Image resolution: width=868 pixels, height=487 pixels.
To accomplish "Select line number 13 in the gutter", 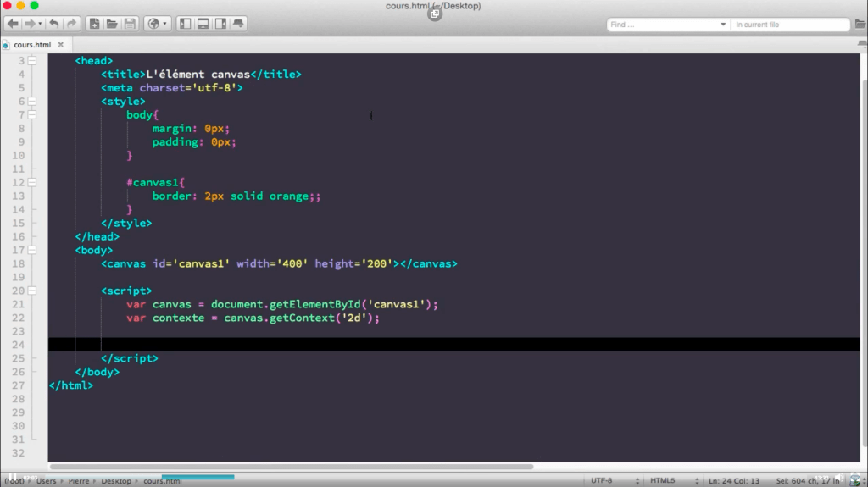I will coord(19,196).
